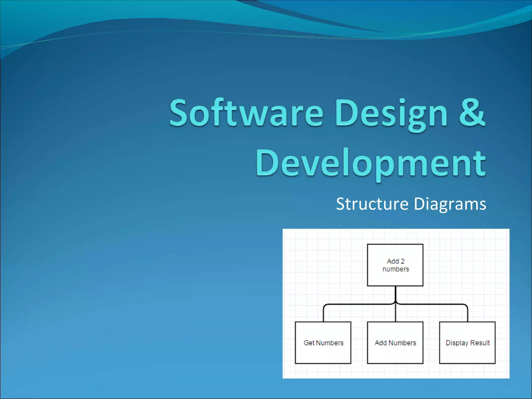The height and width of the screenshot is (399, 532).
Task: Click the 'Add 2 numbers' diagram box
Action: click(x=395, y=265)
